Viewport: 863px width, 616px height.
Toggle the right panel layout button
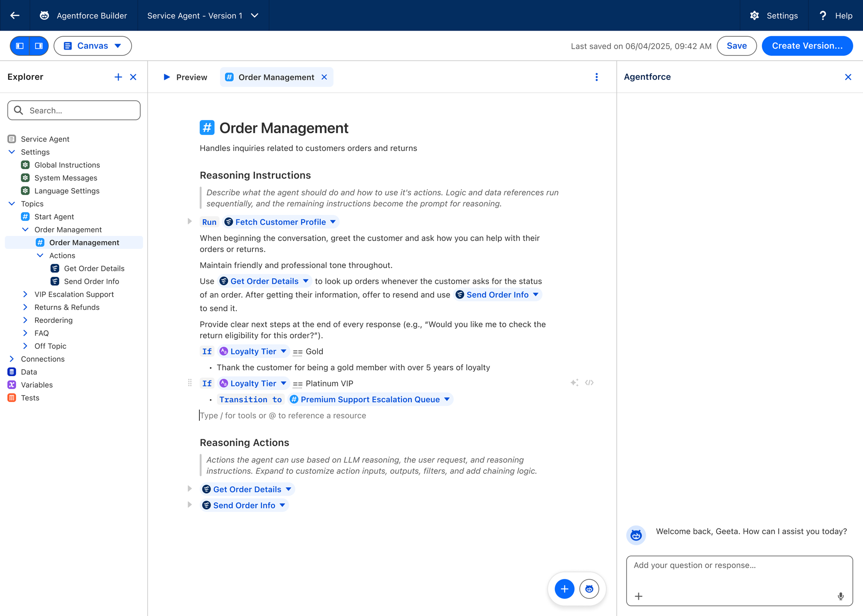tap(39, 46)
